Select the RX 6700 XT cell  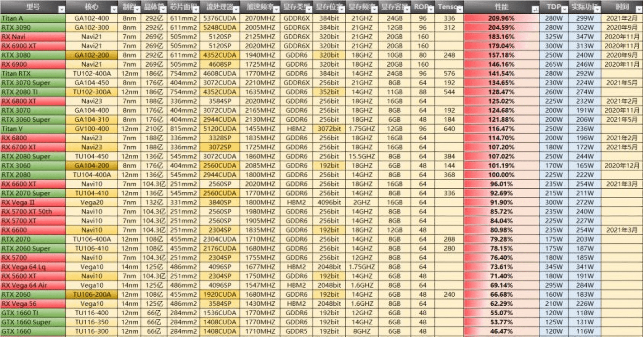(33, 147)
